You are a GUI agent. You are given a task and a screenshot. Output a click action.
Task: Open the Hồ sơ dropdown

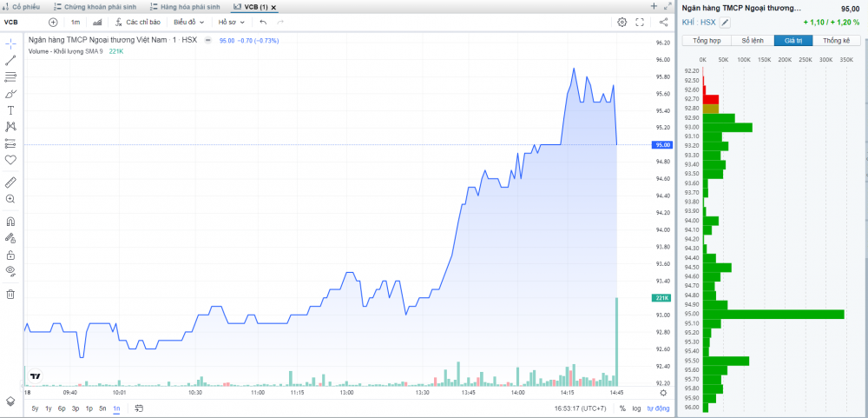(x=232, y=23)
